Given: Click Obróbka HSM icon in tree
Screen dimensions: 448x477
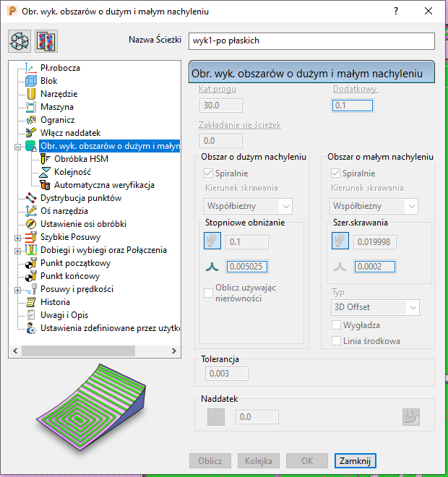Looking at the screenshot, I should coord(45,159).
